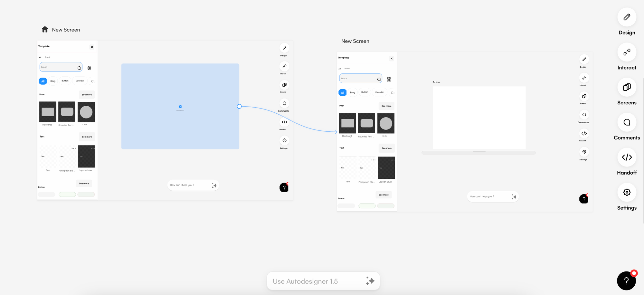Switch to Brand tab in laptop-mockup screen Template panel
The height and width of the screenshot is (295, 644).
click(x=347, y=69)
